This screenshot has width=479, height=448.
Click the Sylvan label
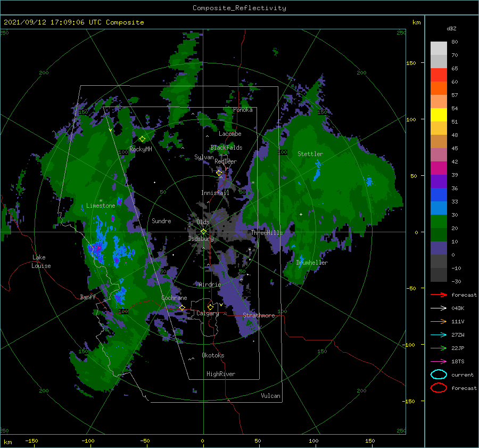click(x=204, y=157)
